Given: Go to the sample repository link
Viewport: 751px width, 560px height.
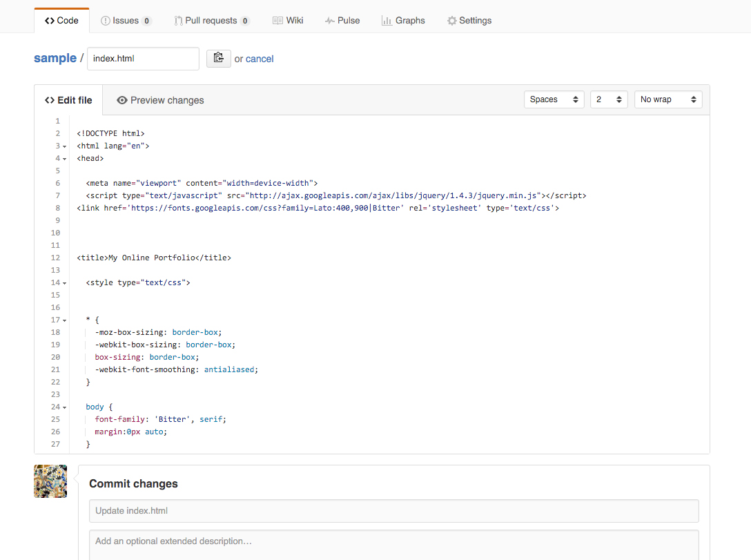Looking at the screenshot, I should pyautogui.click(x=55, y=58).
